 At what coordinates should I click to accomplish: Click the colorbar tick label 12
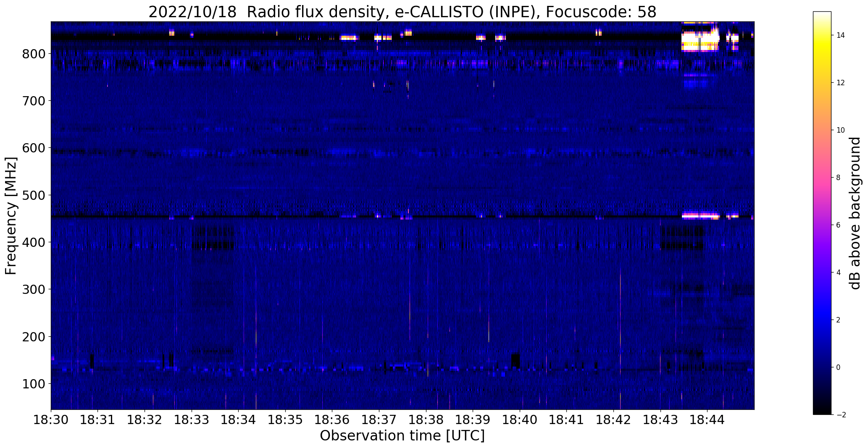point(841,83)
